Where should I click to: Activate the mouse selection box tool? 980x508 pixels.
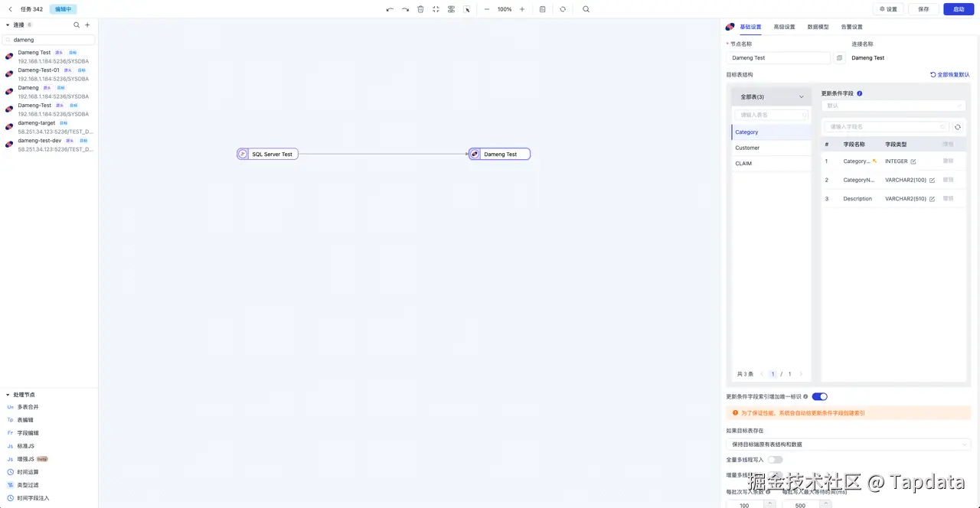(467, 9)
